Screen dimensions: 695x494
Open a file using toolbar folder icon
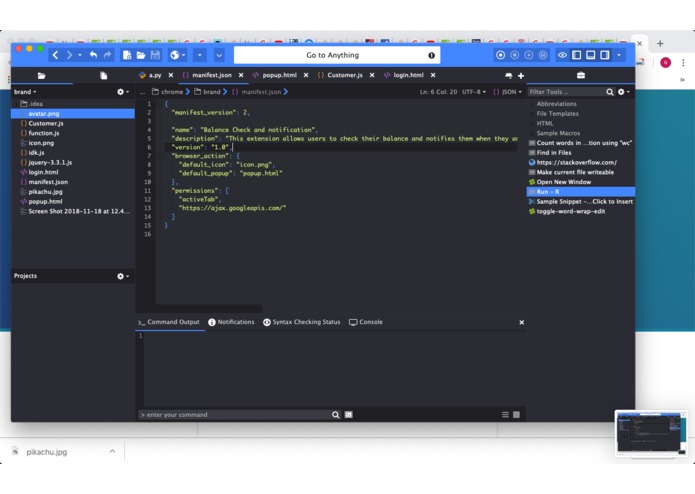(x=141, y=55)
